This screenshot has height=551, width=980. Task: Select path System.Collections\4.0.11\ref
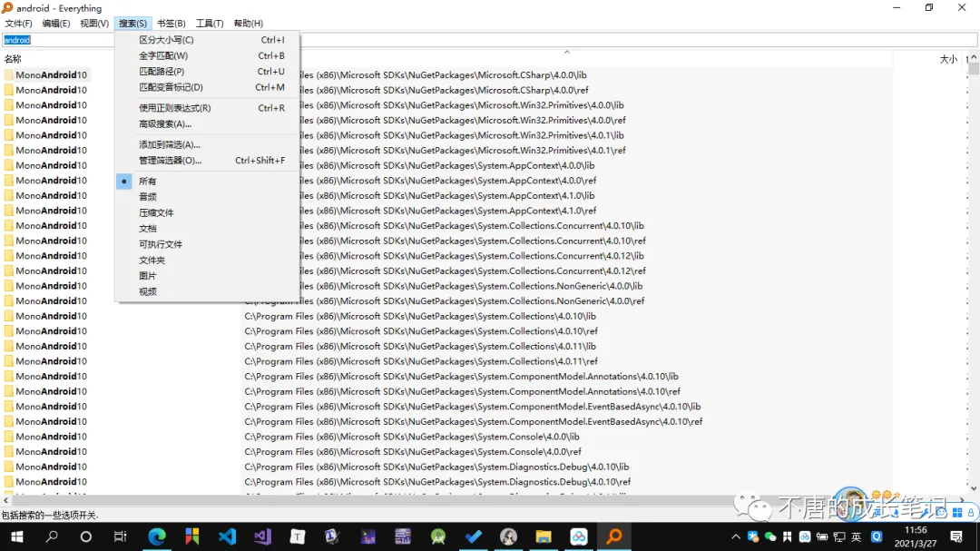click(x=421, y=361)
